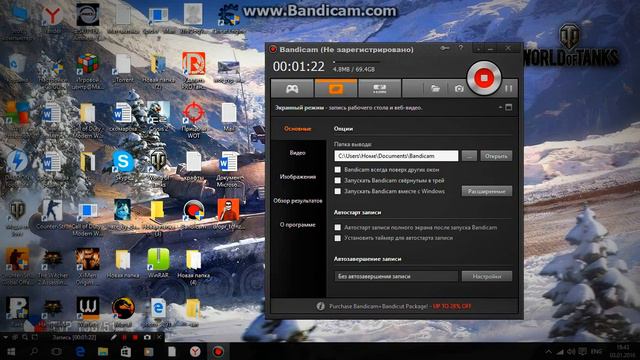Image resolution: width=640 pixels, height=360 pixels.
Task: Click the info icon in bottom banner
Action: pos(320,306)
